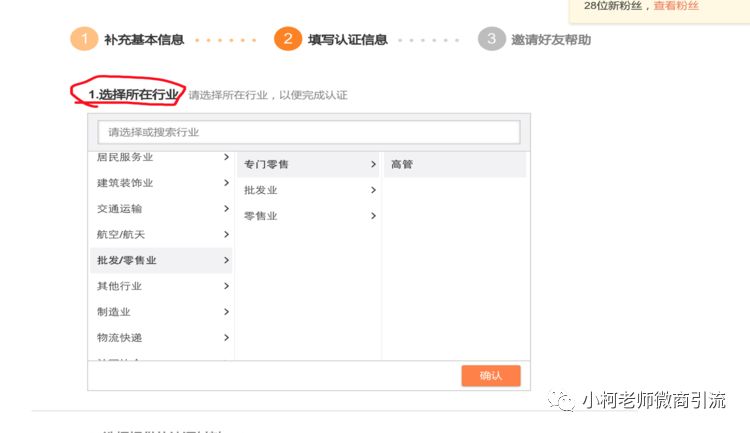750x433 pixels.
Task: Click 填写认证信息 step label
Action: [347, 40]
